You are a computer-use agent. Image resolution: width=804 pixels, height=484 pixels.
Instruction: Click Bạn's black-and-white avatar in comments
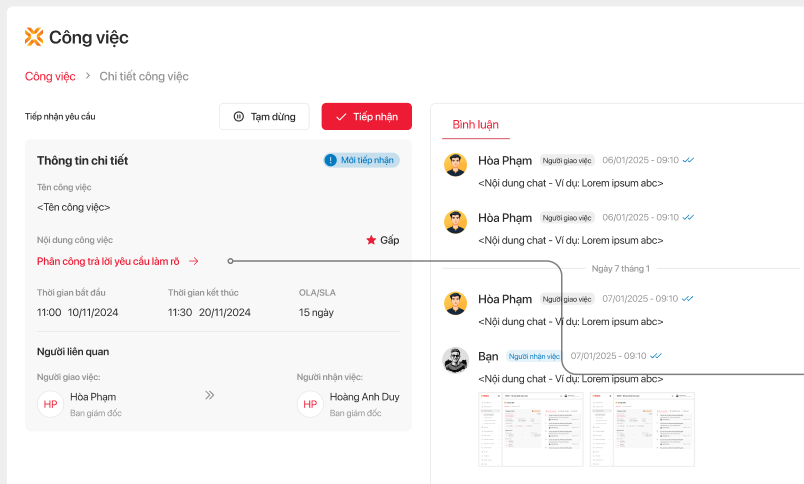[x=455, y=360]
